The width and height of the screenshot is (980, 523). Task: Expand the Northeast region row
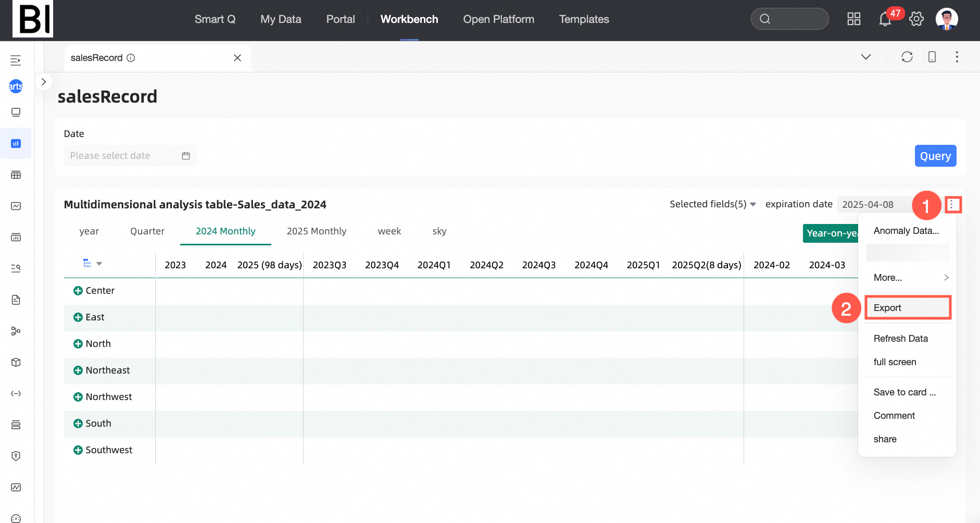pos(78,370)
